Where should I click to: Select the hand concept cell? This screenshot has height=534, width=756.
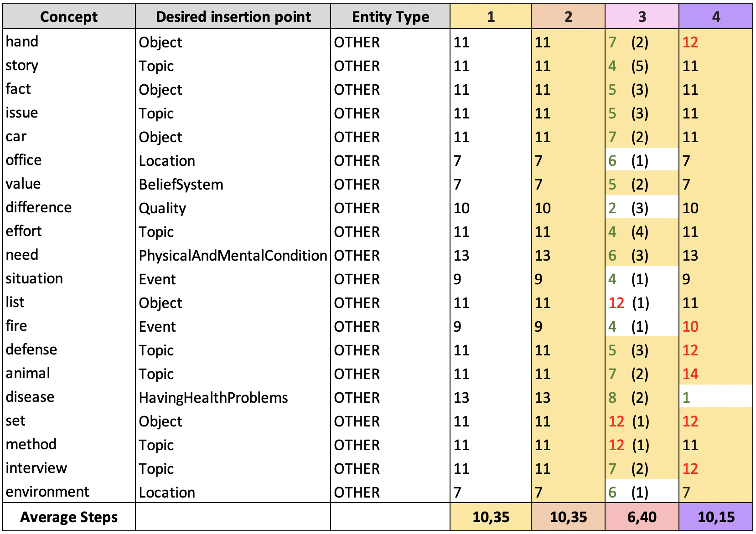[x=22, y=41]
